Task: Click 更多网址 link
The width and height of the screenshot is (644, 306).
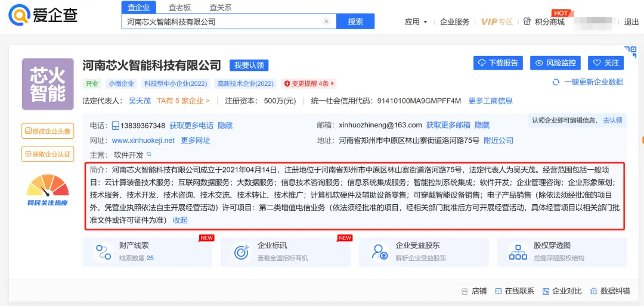Action: coord(196,140)
